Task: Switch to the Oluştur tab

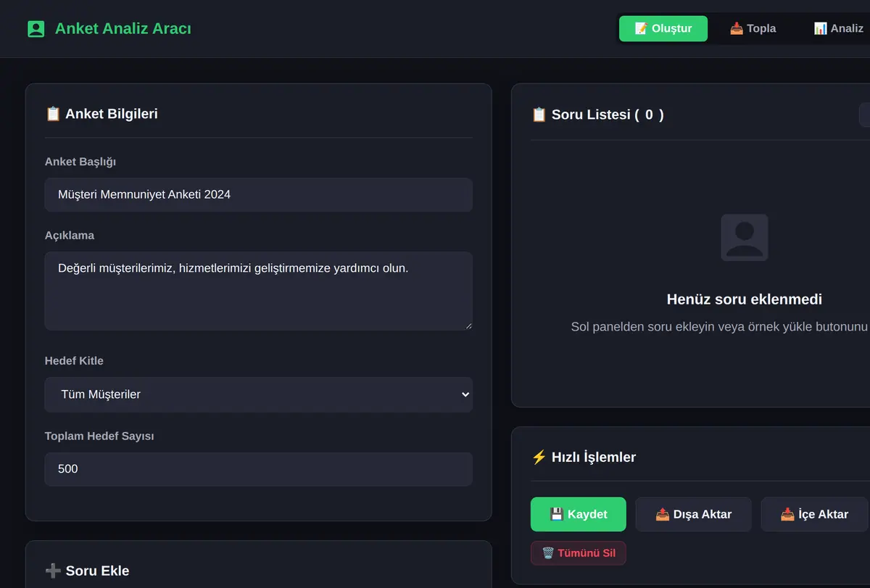Action: point(663,29)
